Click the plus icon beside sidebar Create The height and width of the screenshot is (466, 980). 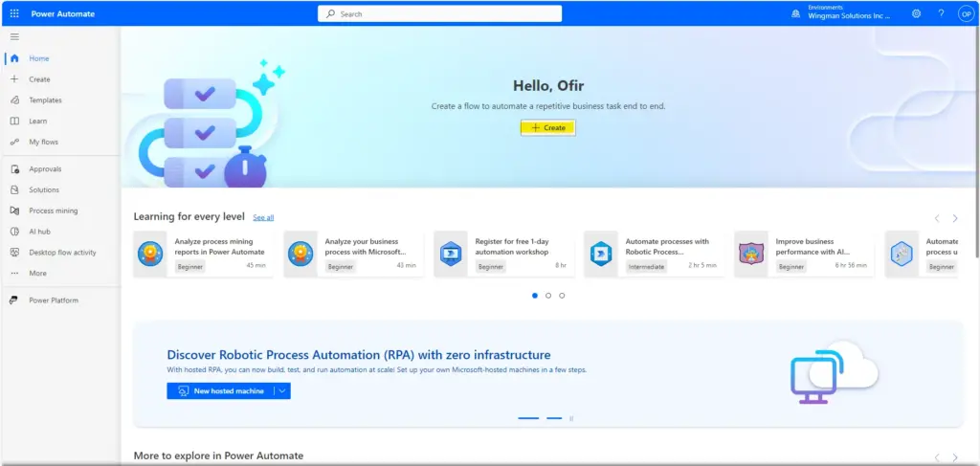point(14,79)
